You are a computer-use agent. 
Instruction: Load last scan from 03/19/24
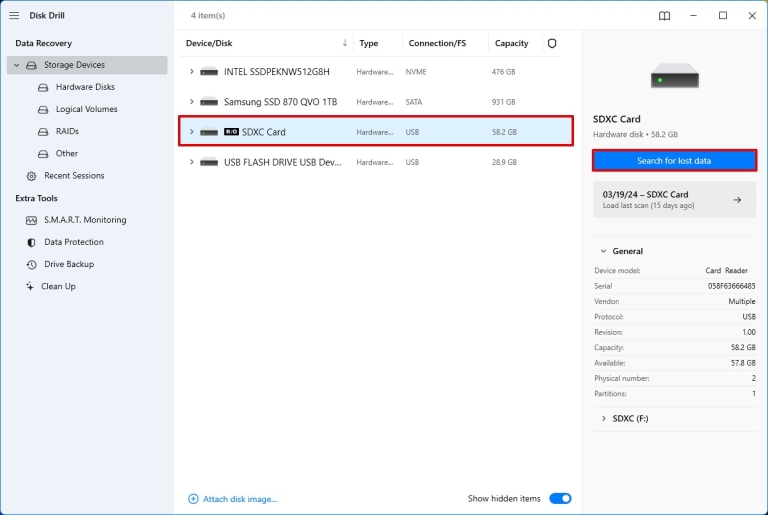click(674, 199)
